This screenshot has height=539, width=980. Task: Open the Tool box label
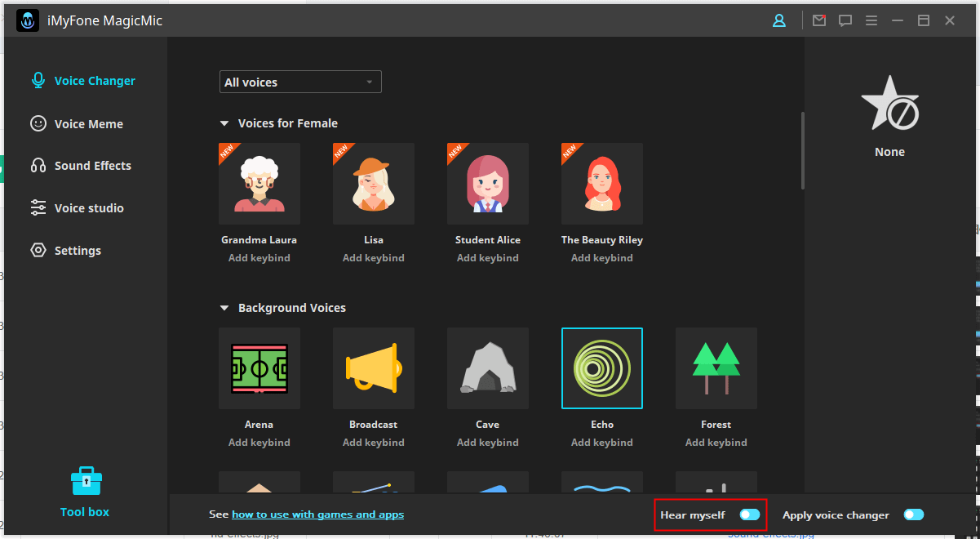(x=85, y=512)
